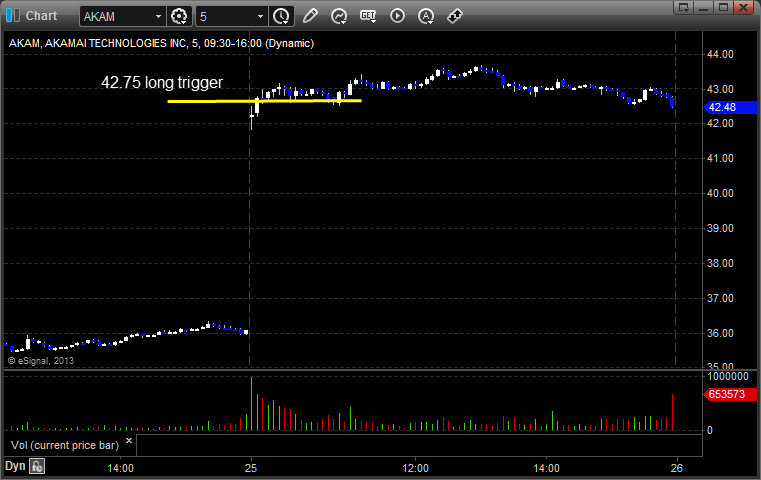The image size is (761, 480).
Task: Click the 1000000 volume axis label
Action: pyautogui.click(x=728, y=376)
